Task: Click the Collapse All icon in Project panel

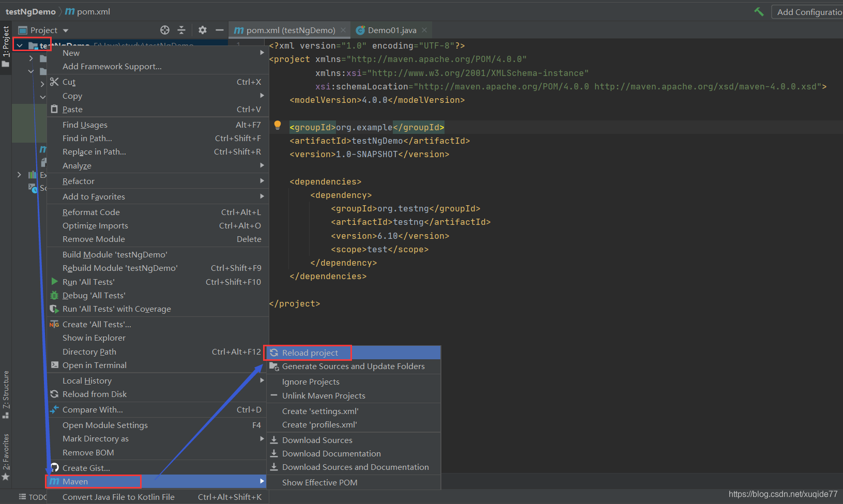Action: tap(181, 30)
